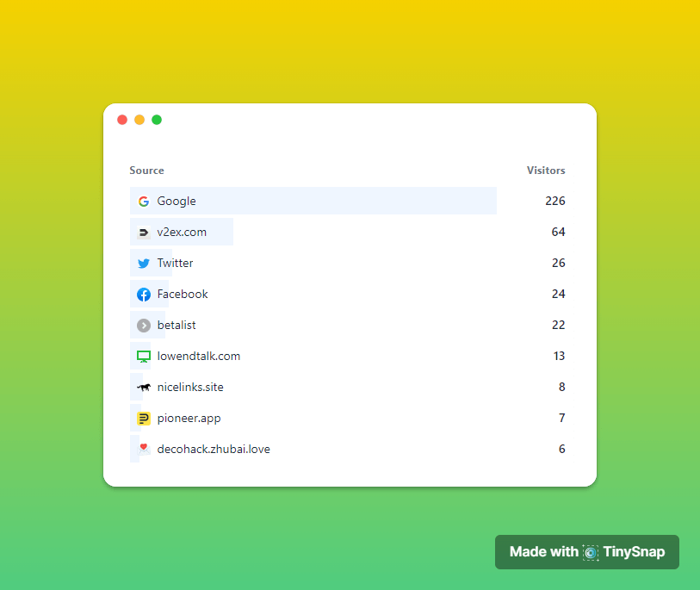700x590 pixels.
Task: Click the betalist arrow icon
Action: tap(143, 326)
